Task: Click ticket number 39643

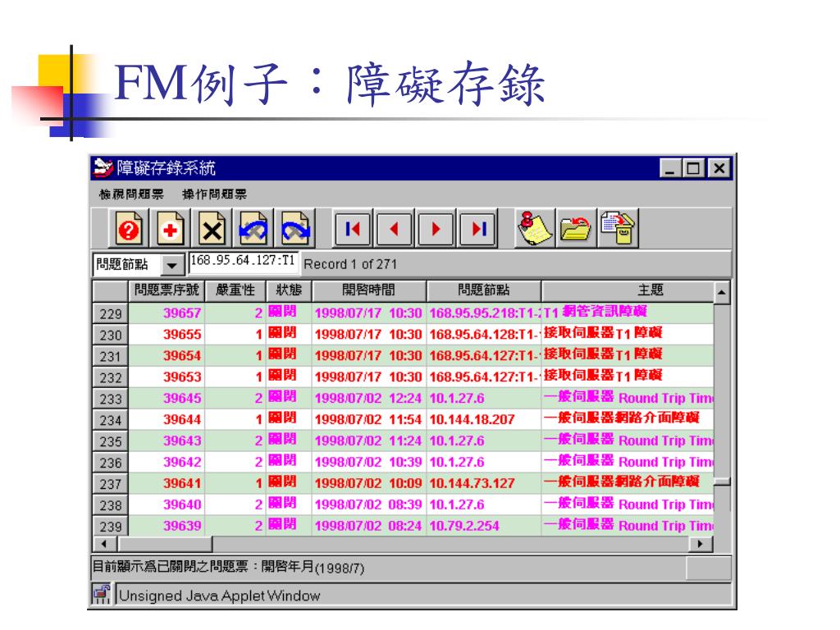Action: 182,441
